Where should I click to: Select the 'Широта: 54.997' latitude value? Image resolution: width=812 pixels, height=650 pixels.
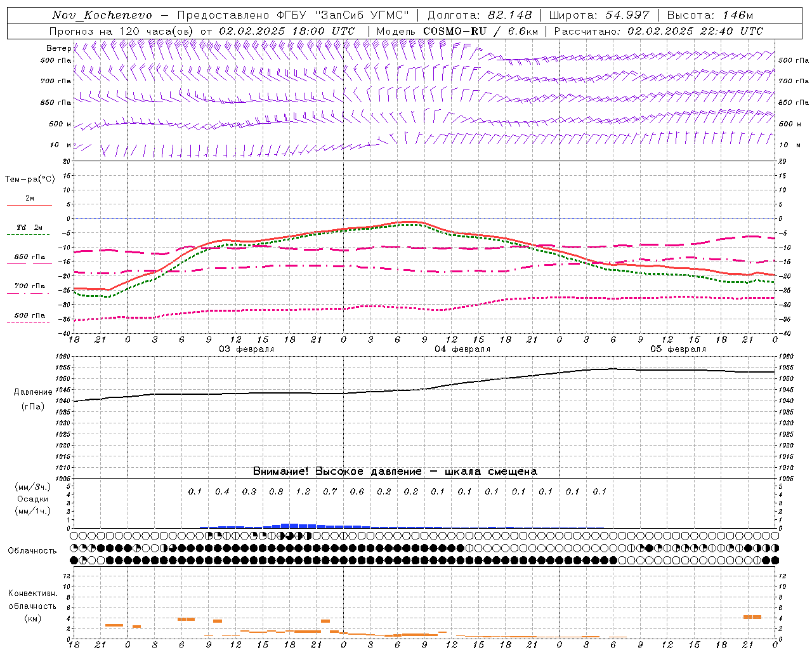click(599, 15)
